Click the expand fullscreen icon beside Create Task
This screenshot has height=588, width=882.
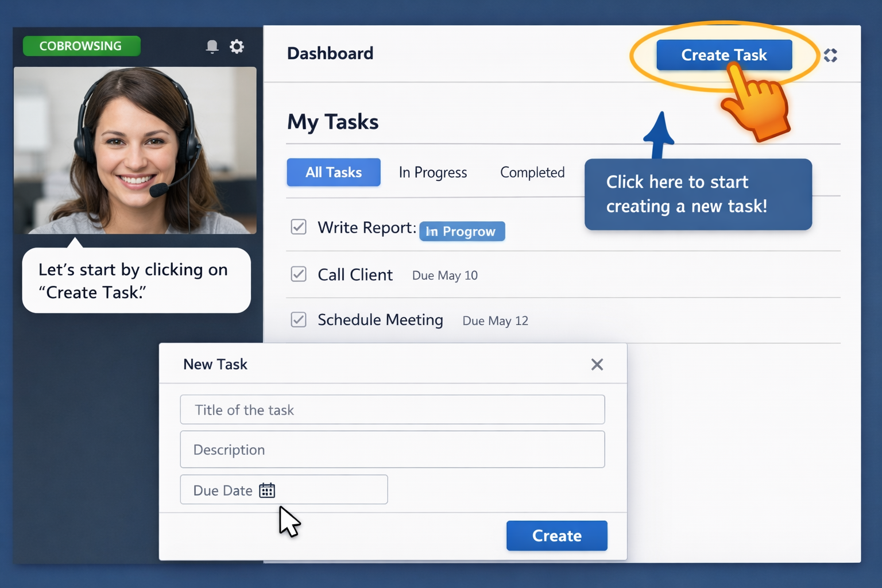coord(830,55)
